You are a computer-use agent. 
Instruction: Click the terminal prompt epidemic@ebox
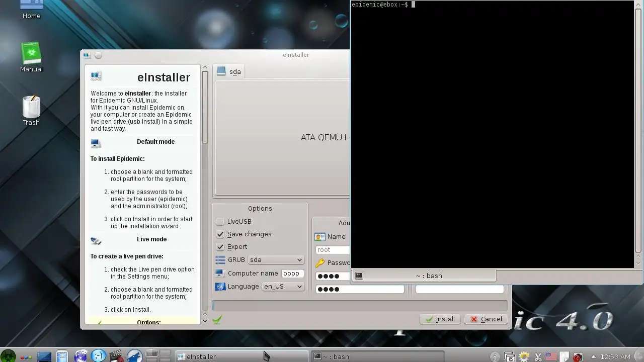point(380,5)
